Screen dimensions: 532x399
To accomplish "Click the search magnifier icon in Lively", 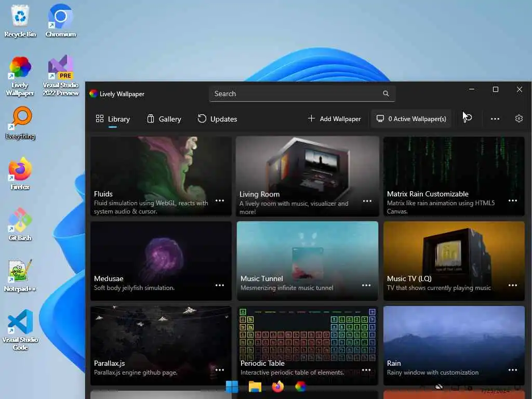I will tap(386, 94).
